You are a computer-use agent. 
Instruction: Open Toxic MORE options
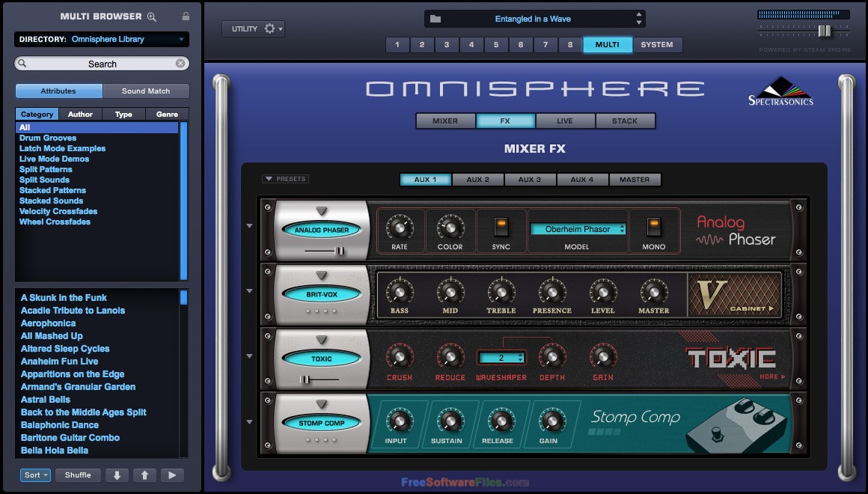pyautogui.click(x=771, y=376)
